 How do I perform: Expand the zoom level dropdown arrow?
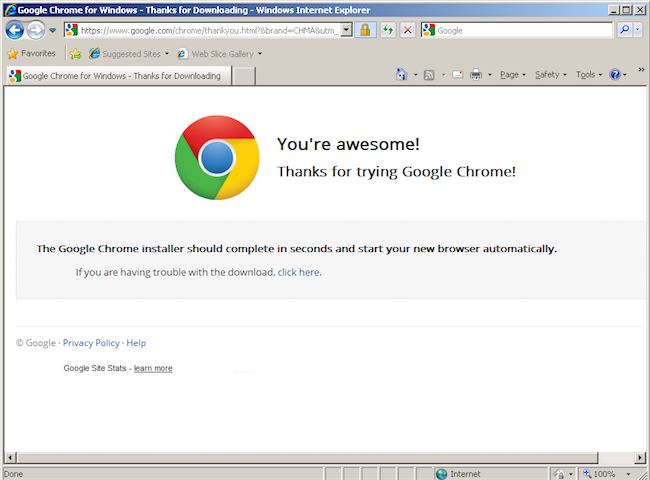coord(628,474)
